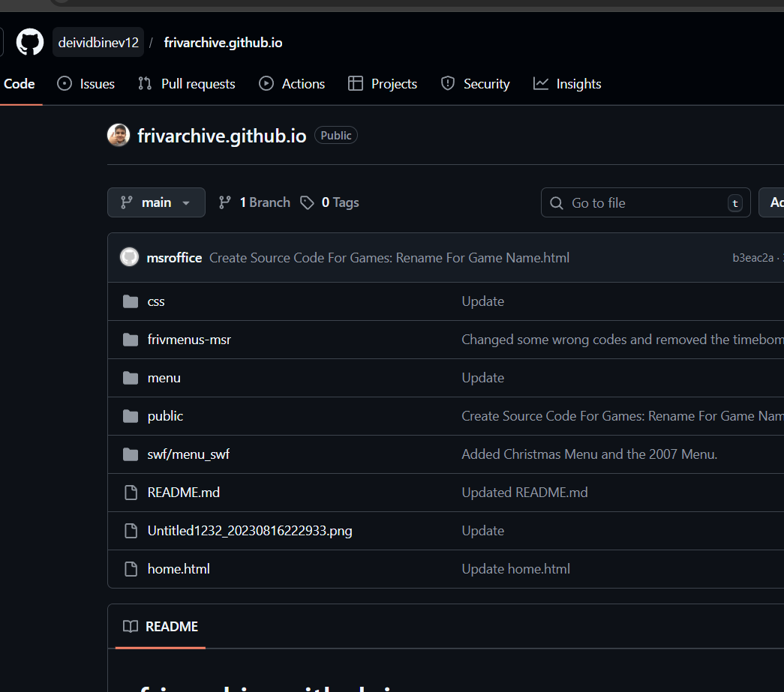The image size is (784, 692).
Task: Click the search magnifier icon in Go to file
Action: pos(557,203)
